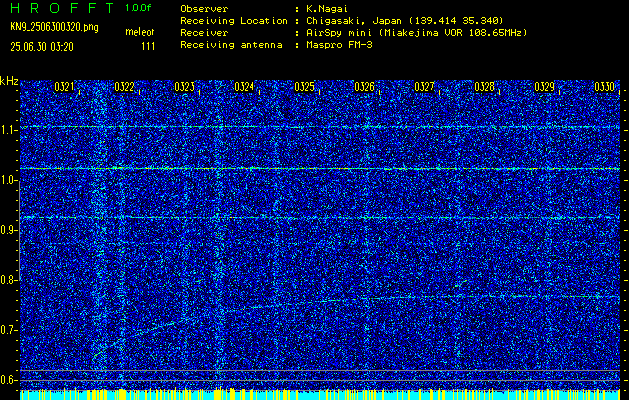Screen dimensions: 629x400
Task: Select the Chigasaki, Japan location text
Action: pyautogui.click(x=405, y=20)
